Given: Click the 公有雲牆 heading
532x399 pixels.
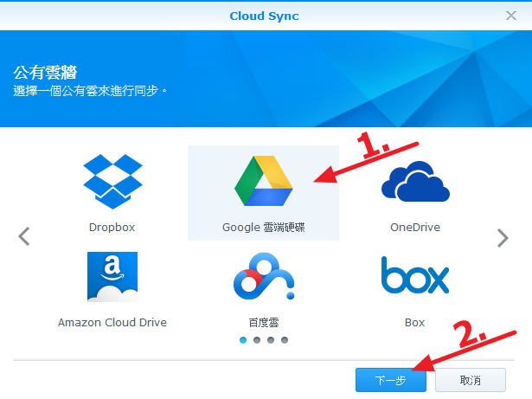Looking at the screenshot, I should click(x=45, y=73).
